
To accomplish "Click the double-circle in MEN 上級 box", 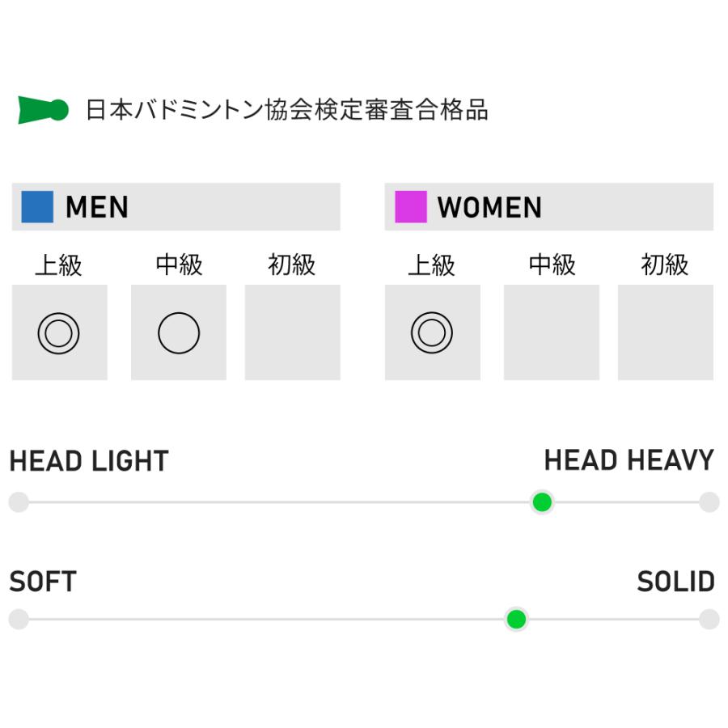I will click(x=58, y=332).
